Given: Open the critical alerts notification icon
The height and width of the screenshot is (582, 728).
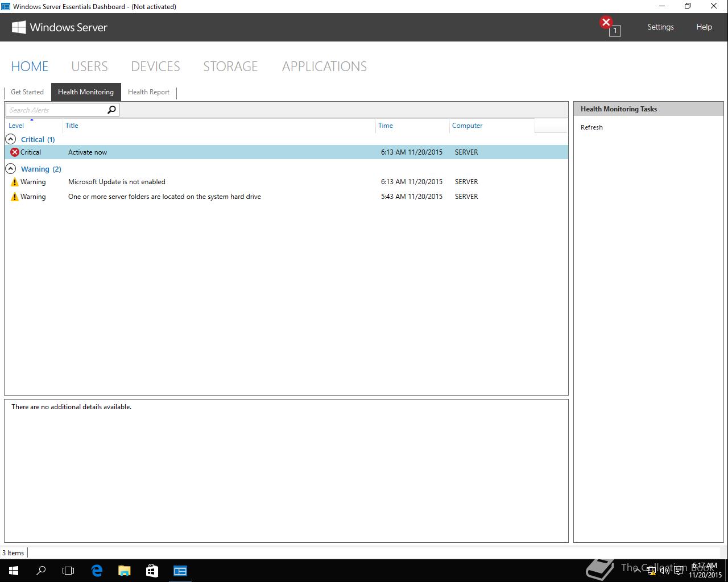Looking at the screenshot, I should coord(610,26).
